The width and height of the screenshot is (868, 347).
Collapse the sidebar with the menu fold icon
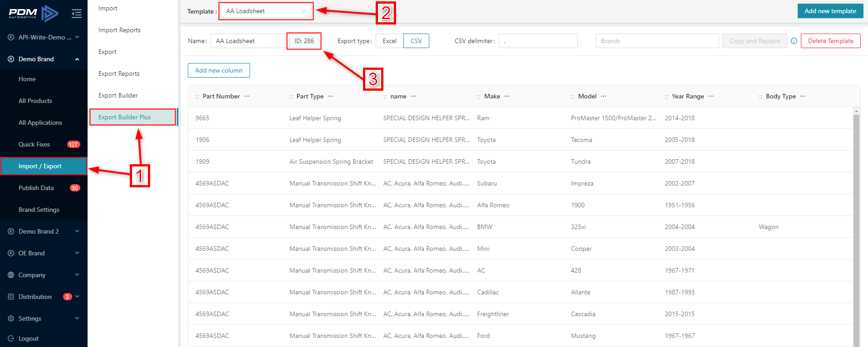coord(76,14)
